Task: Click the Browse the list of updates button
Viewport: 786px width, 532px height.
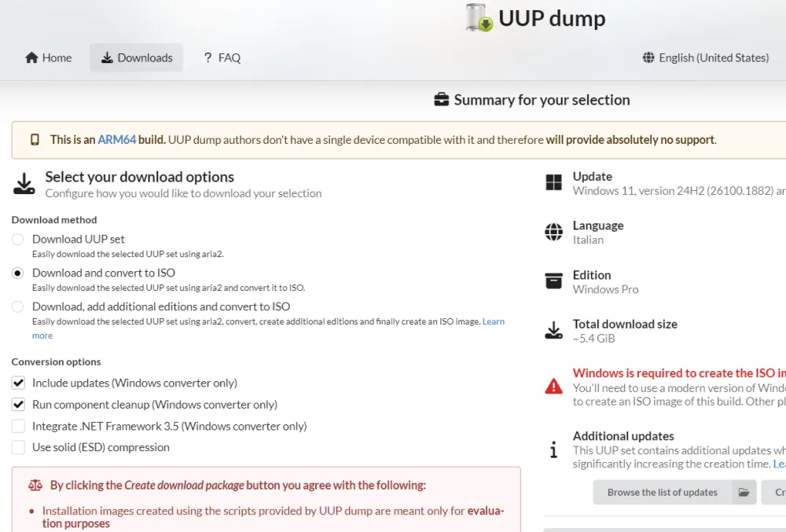Action: pyautogui.click(x=662, y=492)
